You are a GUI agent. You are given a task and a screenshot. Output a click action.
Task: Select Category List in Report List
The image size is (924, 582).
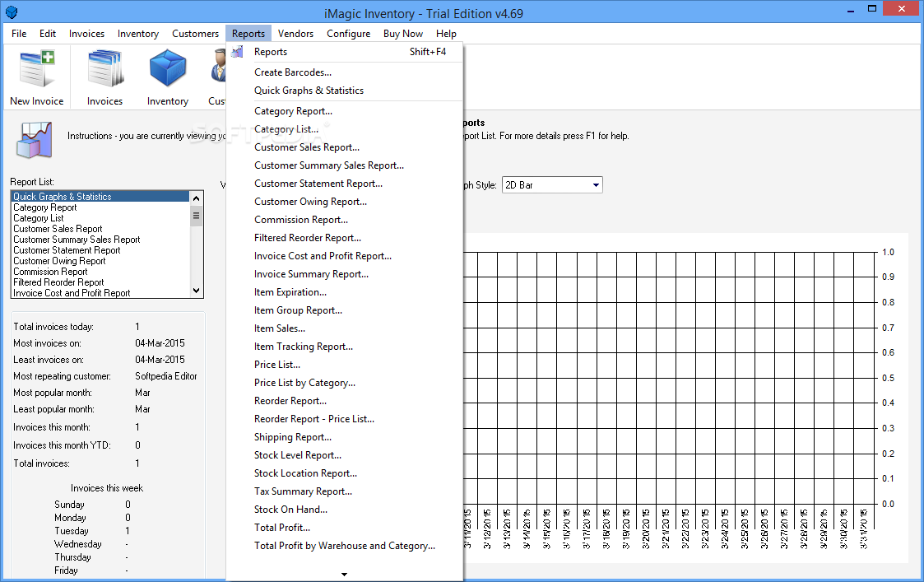(100, 218)
